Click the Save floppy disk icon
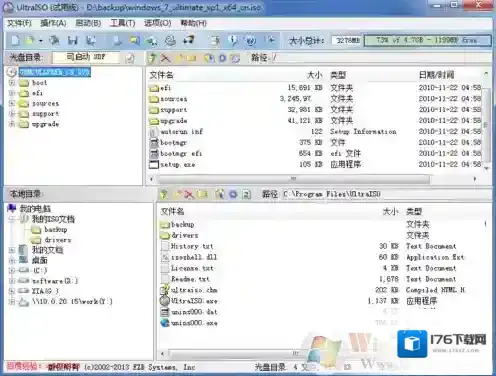 (x=73, y=41)
